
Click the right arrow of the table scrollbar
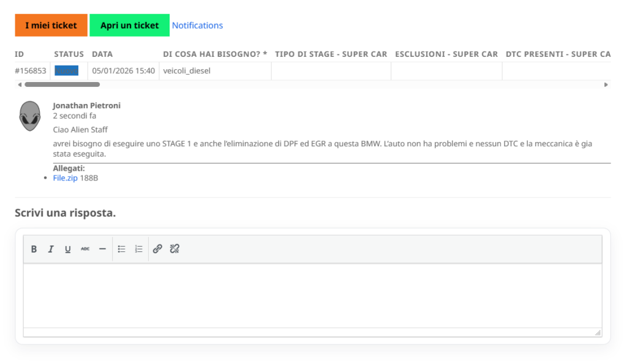(606, 84)
